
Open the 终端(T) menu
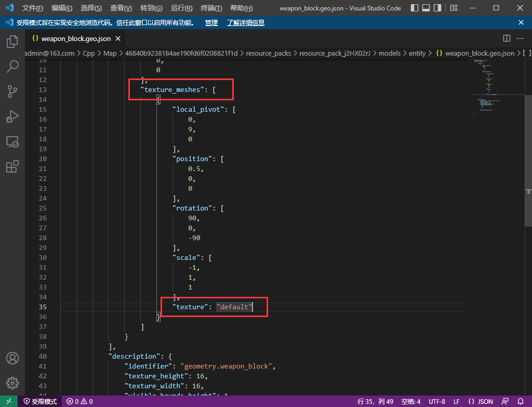tap(211, 8)
